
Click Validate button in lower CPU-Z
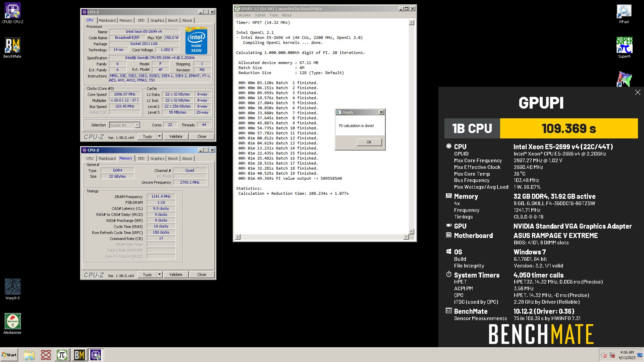(176, 275)
